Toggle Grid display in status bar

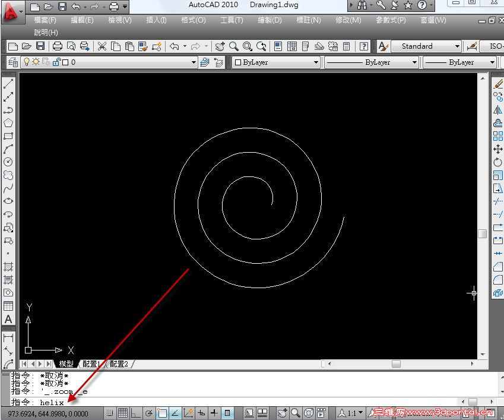pos(123,413)
